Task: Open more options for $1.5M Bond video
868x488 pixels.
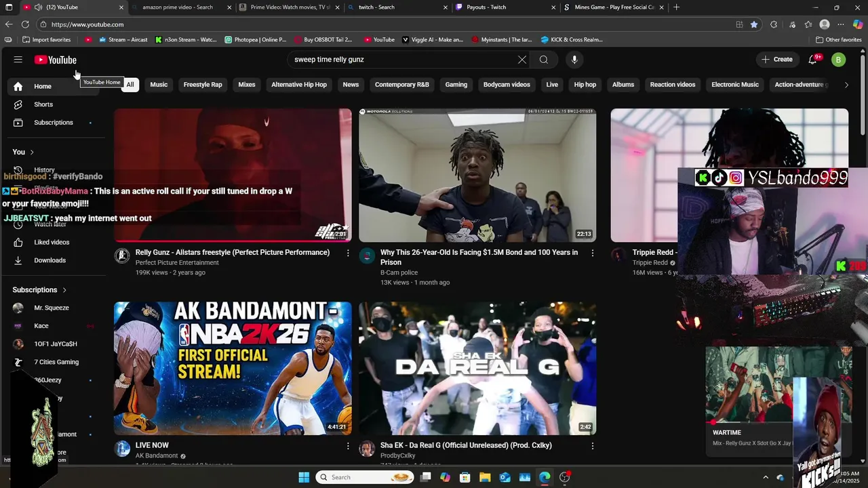Action: coord(592,253)
